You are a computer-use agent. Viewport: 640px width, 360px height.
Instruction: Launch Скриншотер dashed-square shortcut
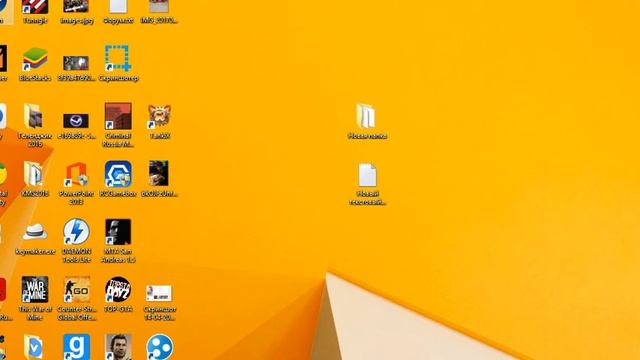(x=118, y=58)
